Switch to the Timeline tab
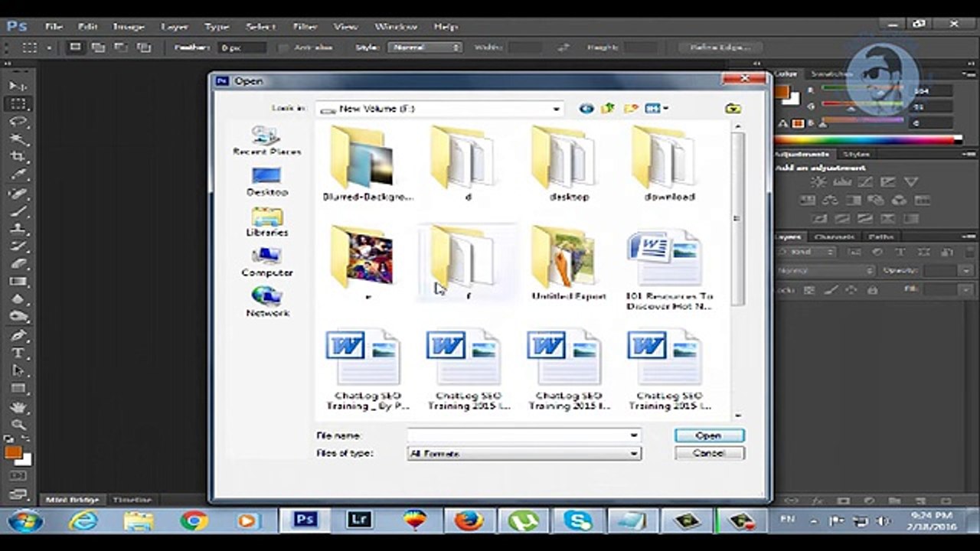The height and width of the screenshot is (551, 980). 132,499
